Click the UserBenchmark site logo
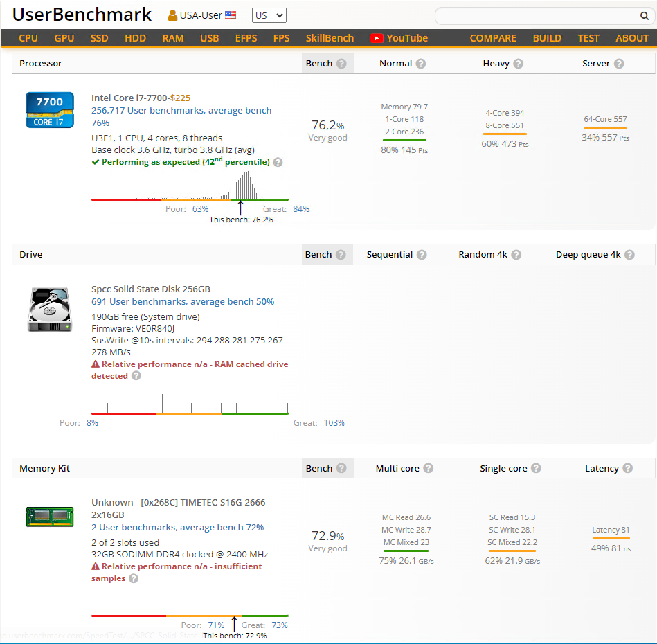 (x=82, y=15)
